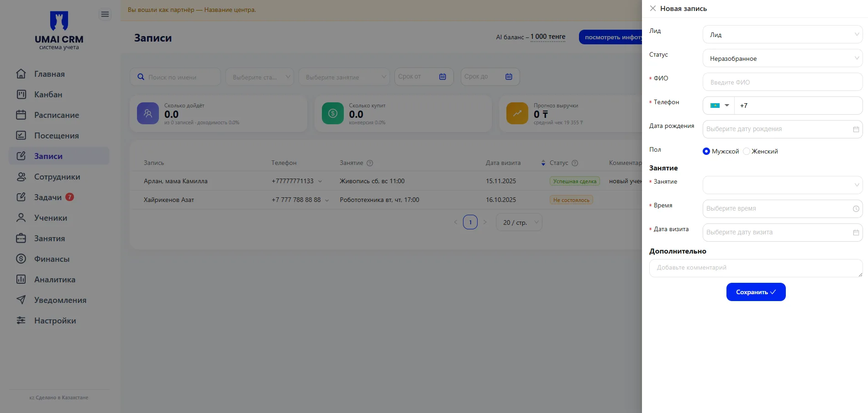Screen dimensions: 868x413
Task: Click the Время clock icon
Action: [x=856, y=209]
